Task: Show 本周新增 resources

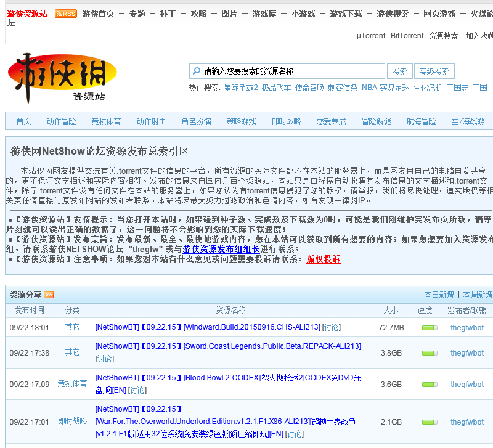Action: tap(478, 295)
